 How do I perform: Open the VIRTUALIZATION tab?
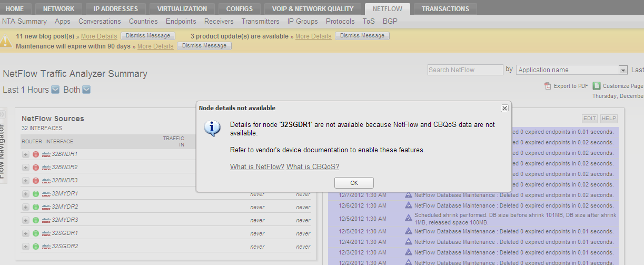coord(182,8)
